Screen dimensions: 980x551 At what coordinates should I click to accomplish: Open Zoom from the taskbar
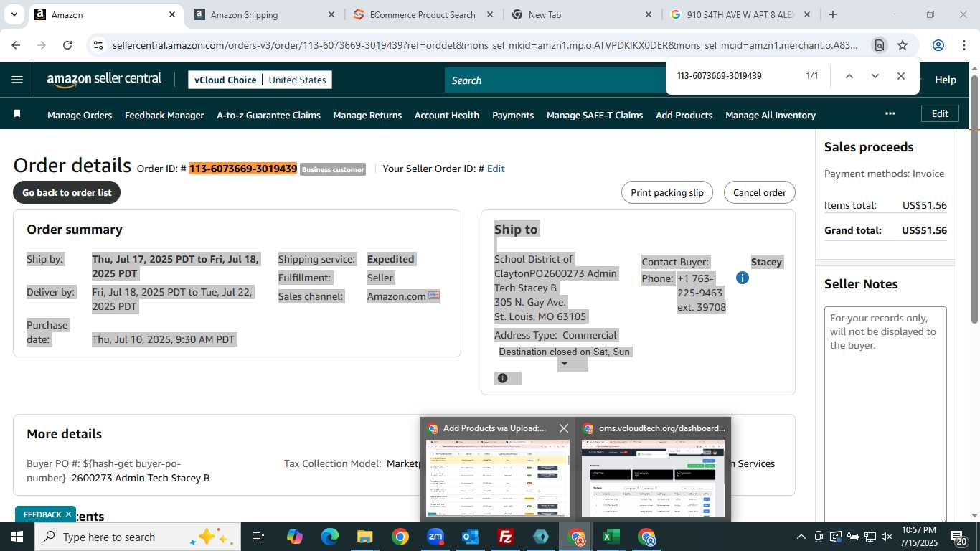point(435,537)
